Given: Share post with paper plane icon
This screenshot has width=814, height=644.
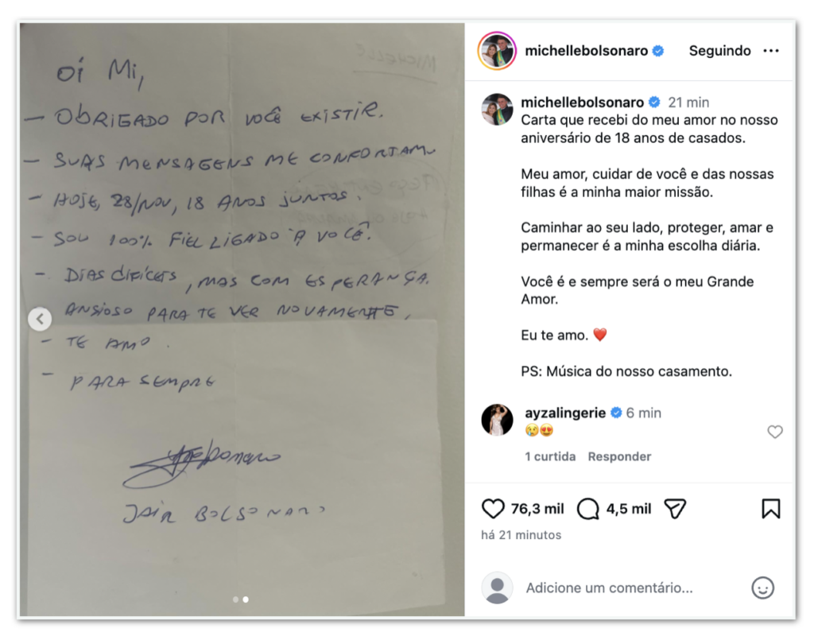Looking at the screenshot, I should (676, 509).
